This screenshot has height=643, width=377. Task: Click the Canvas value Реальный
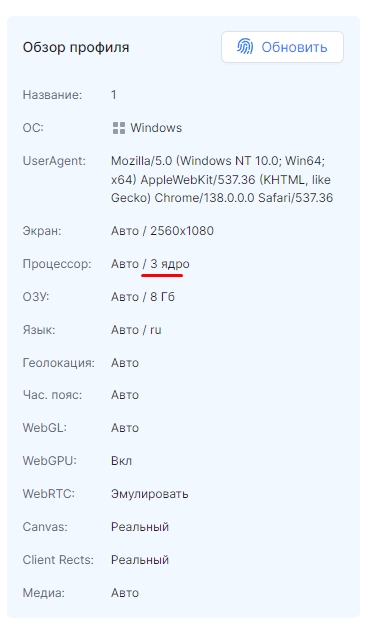pos(140,527)
